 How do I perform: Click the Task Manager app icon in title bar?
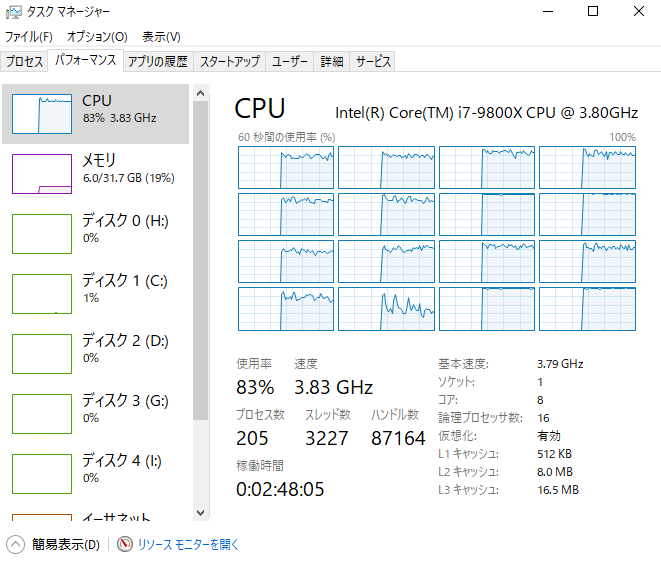12,12
